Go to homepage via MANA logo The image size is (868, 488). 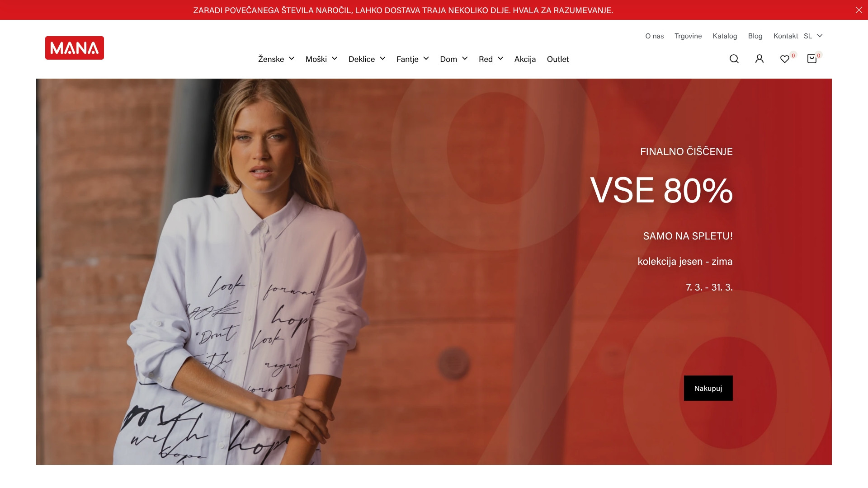(75, 48)
